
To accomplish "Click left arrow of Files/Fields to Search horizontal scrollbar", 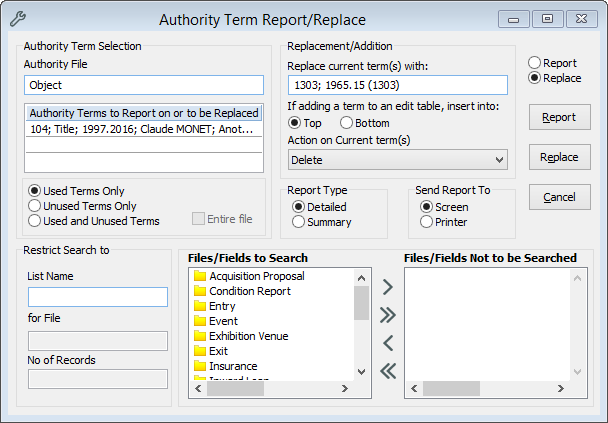I will click(198, 388).
